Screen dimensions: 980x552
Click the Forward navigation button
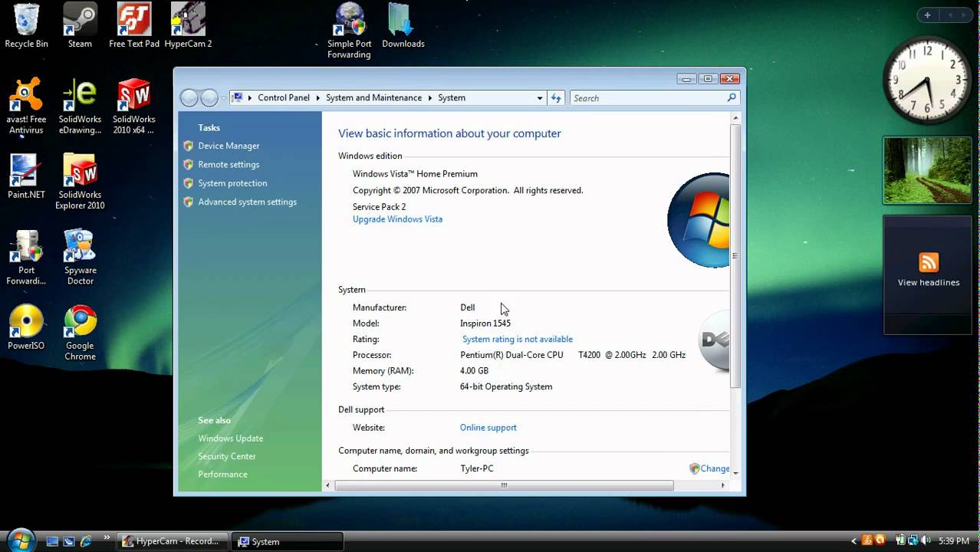[209, 97]
